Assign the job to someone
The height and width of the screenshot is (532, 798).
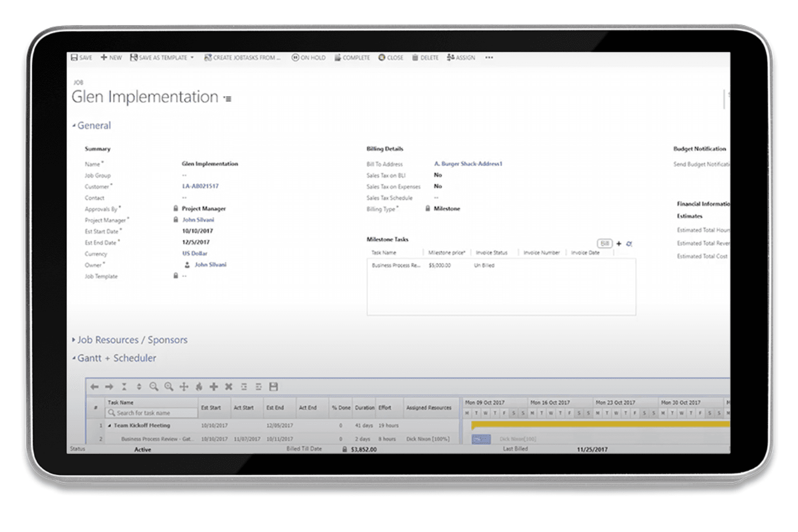pos(461,58)
